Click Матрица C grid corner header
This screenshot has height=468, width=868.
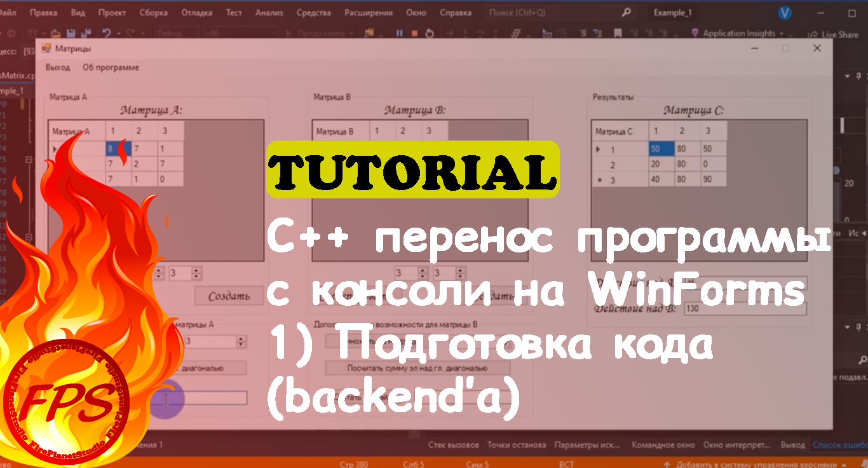coord(620,132)
